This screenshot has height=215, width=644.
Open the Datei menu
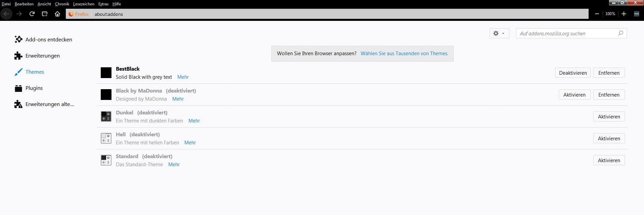tap(6, 4)
